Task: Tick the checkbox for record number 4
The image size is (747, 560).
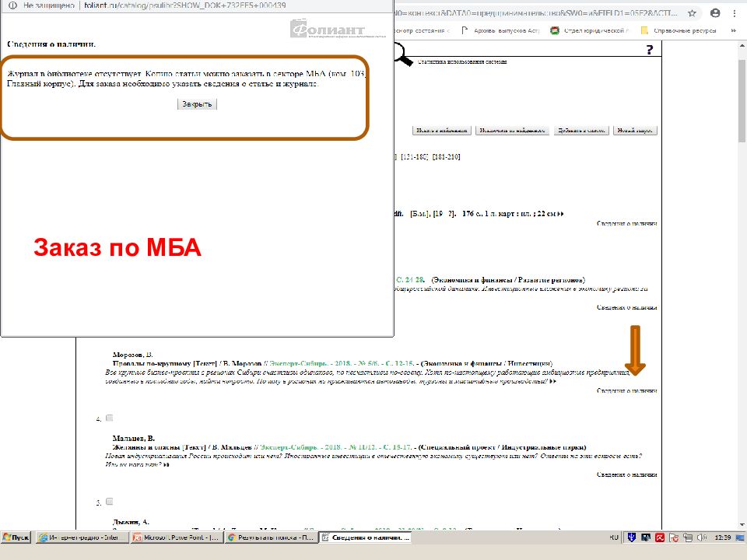Action: pyautogui.click(x=109, y=418)
